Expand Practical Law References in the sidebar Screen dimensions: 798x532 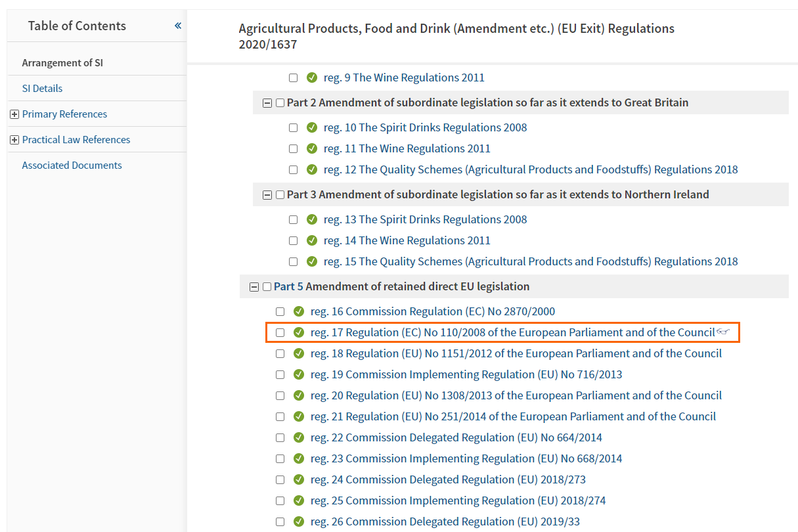pos(14,140)
